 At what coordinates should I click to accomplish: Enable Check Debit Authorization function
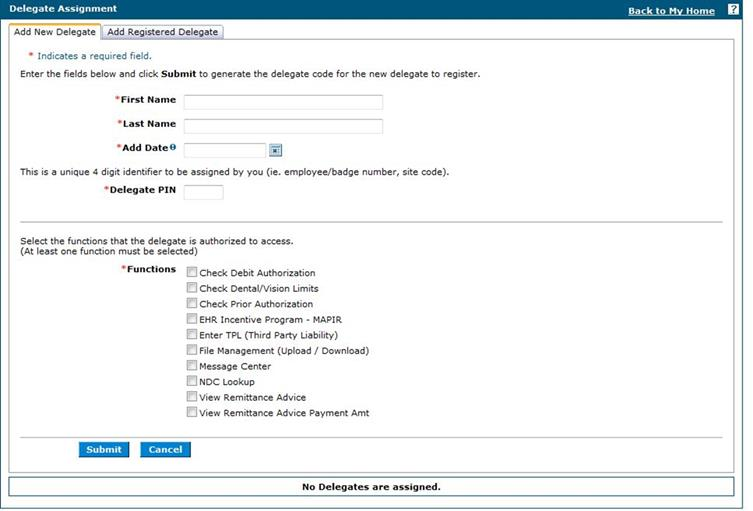coord(192,272)
